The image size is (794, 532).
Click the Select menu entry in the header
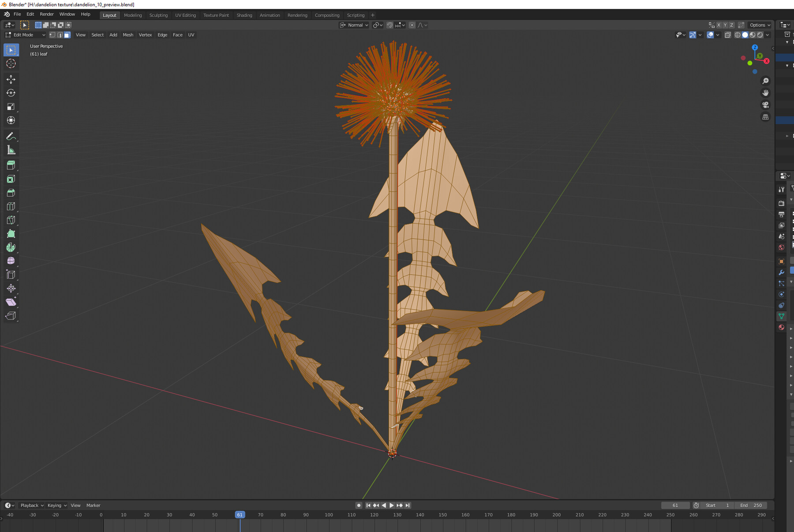tap(97, 35)
